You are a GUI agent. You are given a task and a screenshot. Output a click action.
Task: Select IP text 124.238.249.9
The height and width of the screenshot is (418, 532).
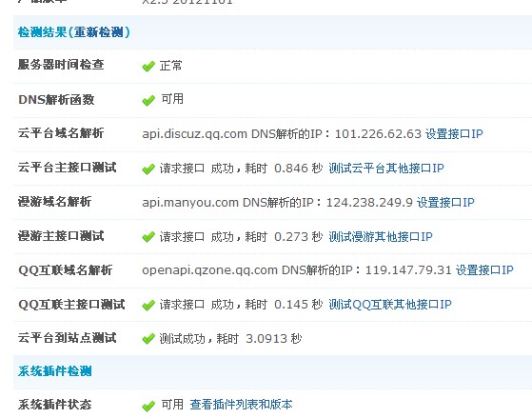[369, 203]
